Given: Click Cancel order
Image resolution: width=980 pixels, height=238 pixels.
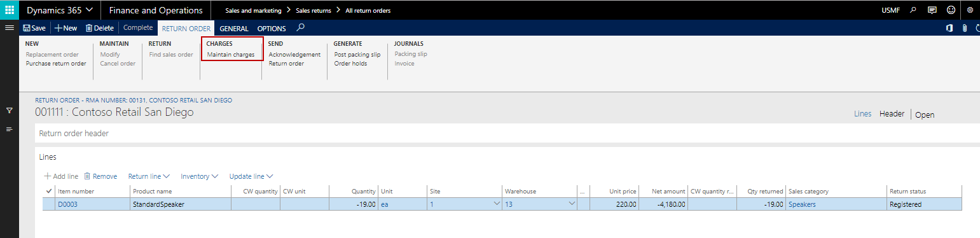Looking at the screenshot, I should point(118,64).
